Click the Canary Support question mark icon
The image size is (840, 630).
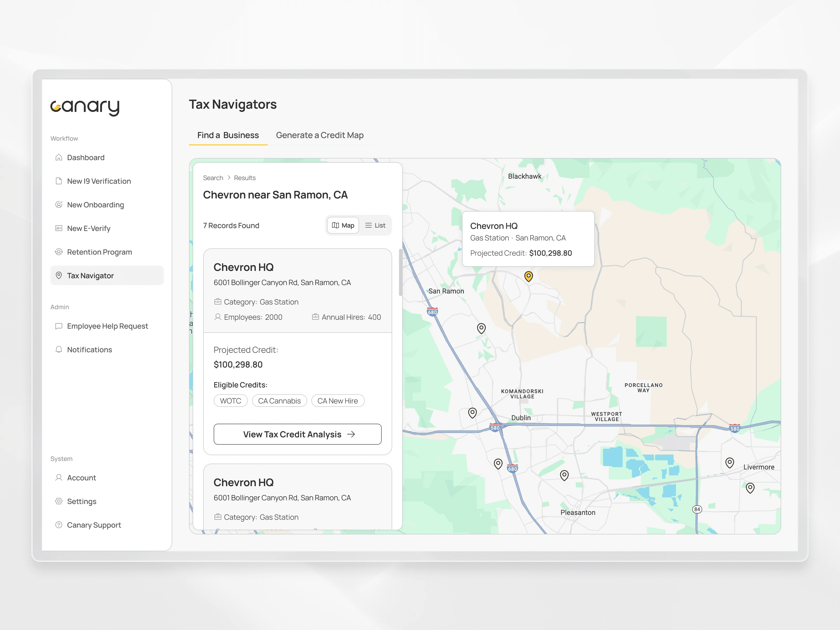click(x=59, y=524)
